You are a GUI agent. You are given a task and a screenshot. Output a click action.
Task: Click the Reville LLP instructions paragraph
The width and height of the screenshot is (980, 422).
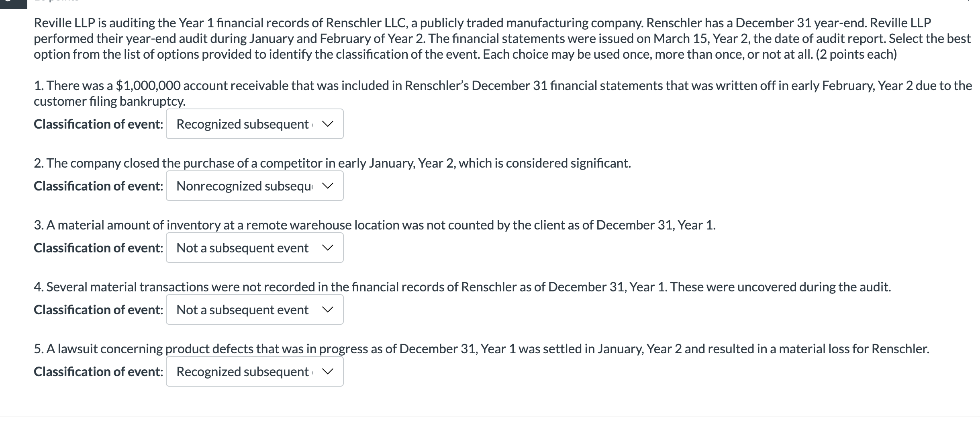click(502, 39)
